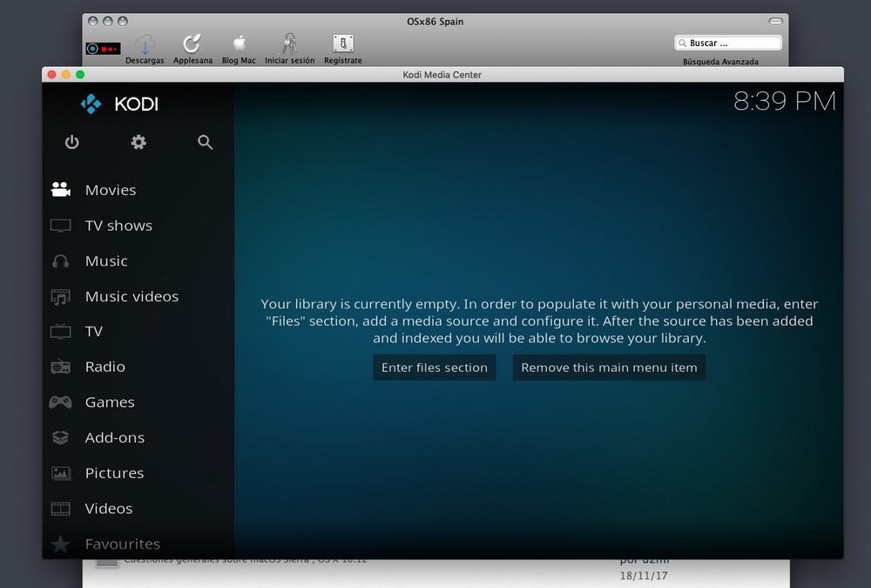Click Descargas cloud icon in OSx86 Spain toolbar
The image size is (871, 588).
coord(145,44)
